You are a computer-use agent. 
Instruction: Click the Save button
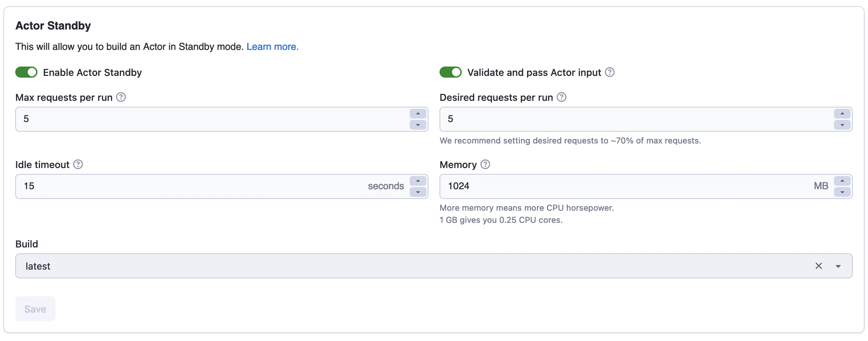coord(35,309)
